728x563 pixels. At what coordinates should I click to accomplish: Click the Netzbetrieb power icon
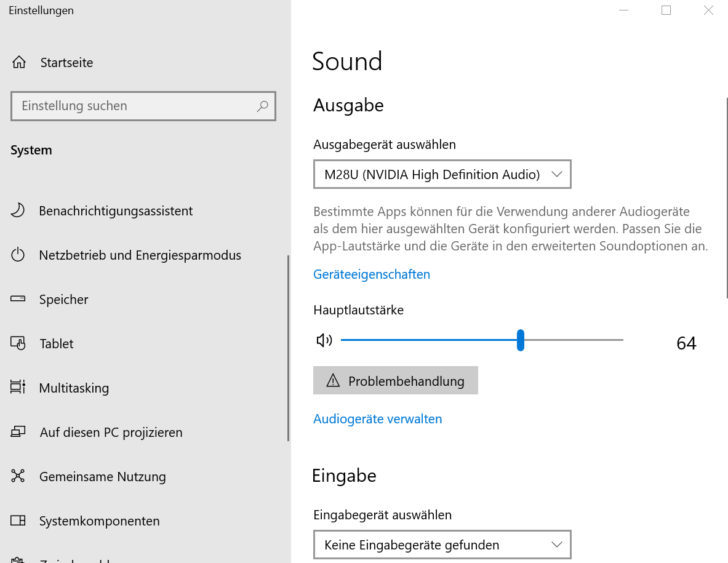tap(18, 255)
